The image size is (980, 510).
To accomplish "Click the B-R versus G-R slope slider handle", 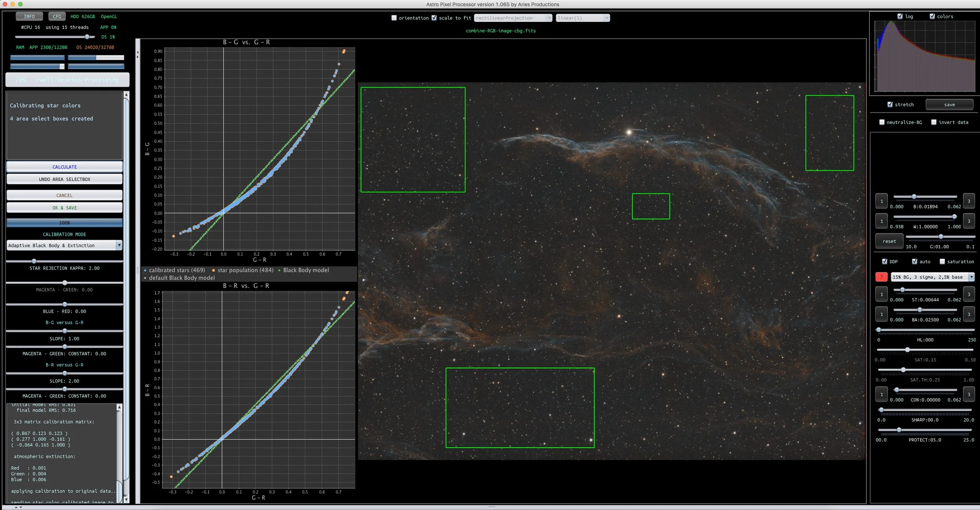I will pyautogui.click(x=65, y=373).
